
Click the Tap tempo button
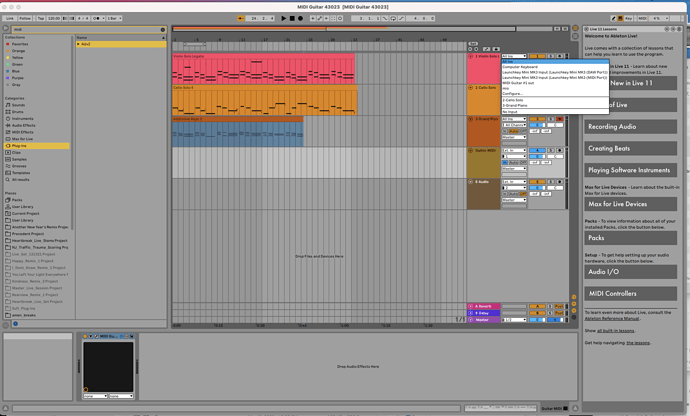[x=41, y=18]
